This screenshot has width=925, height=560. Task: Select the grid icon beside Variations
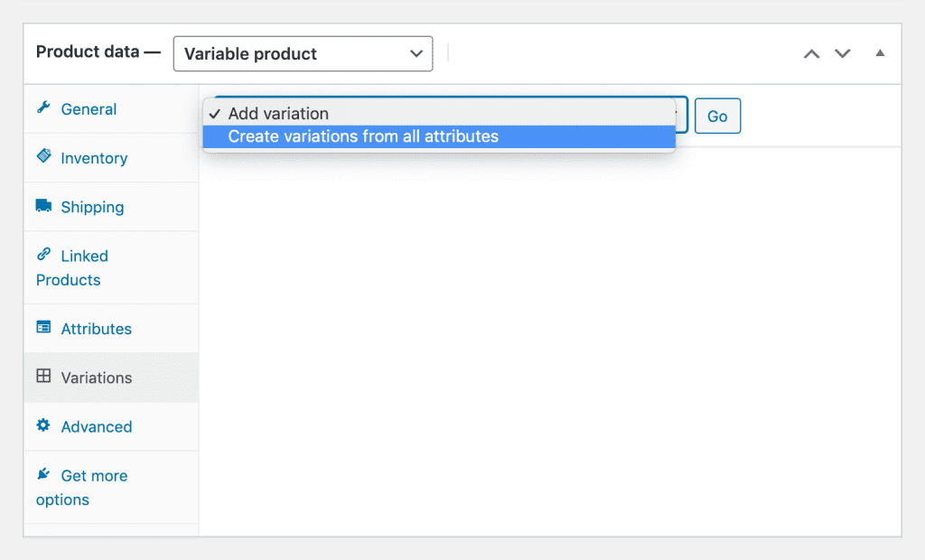tap(43, 378)
